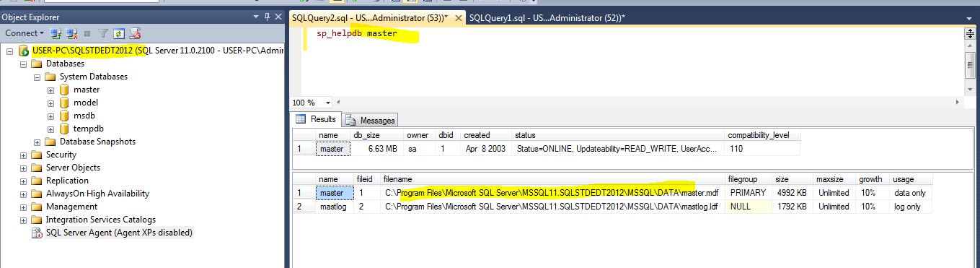Viewport: 980px width, 268px height.
Task: Select SQL Server Agent (Agent XPs disabled)
Action: (x=119, y=233)
